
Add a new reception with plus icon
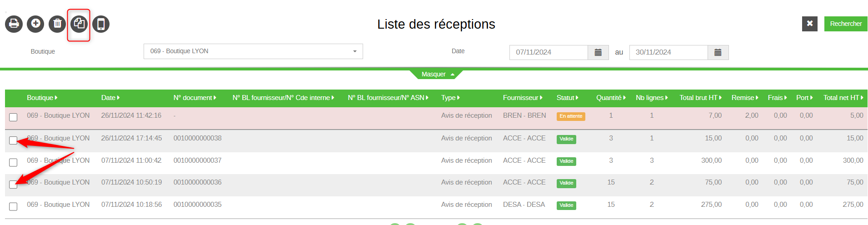[x=35, y=24]
